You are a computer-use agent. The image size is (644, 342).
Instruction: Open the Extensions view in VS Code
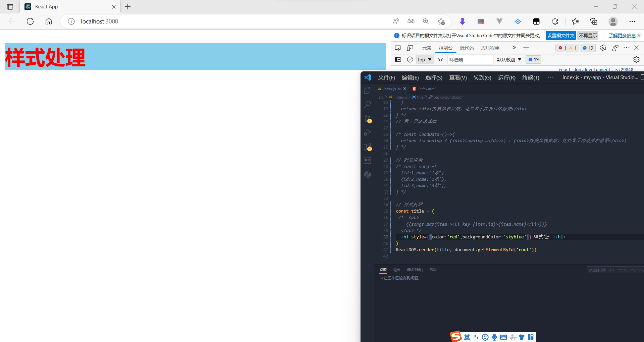[x=368, y=147]
